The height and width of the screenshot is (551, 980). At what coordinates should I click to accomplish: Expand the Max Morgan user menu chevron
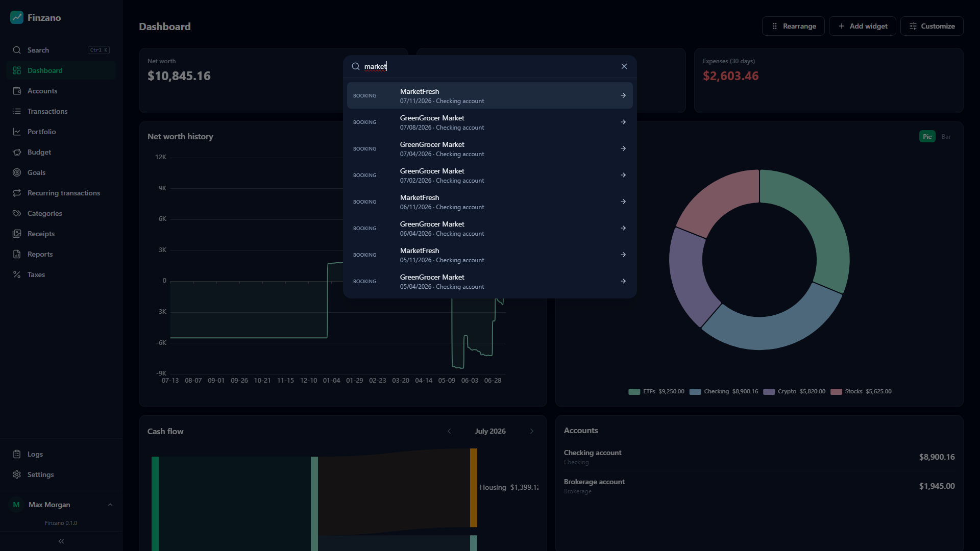110,505
